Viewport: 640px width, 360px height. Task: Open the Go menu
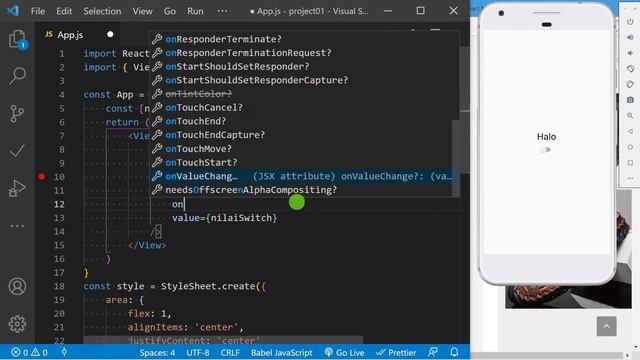coord(170,11)
